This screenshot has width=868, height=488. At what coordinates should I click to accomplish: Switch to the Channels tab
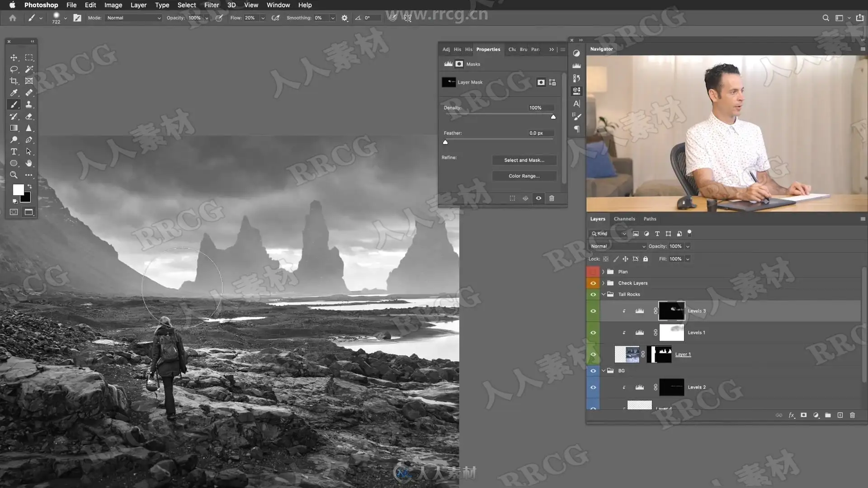(x=624, y=219)
